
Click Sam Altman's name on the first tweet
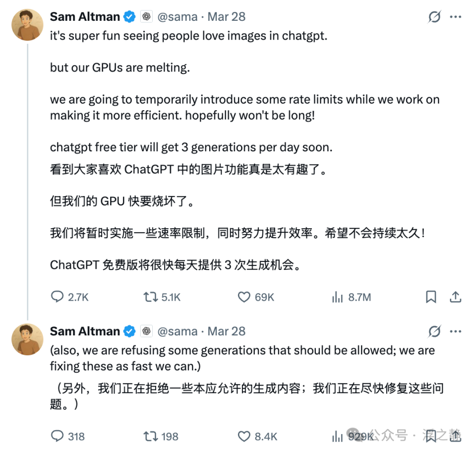(x=84, y=16)
